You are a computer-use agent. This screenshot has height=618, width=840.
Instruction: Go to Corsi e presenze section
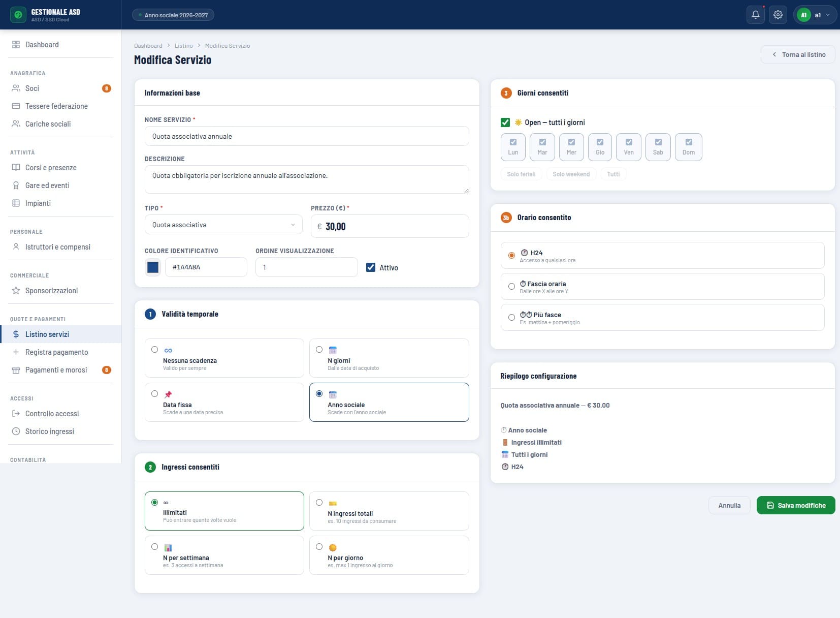pyautogui.click(x=61, y=168)
